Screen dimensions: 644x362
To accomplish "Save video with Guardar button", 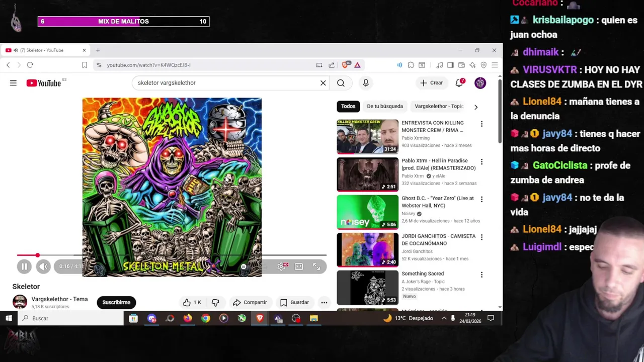I will (294, 302).
